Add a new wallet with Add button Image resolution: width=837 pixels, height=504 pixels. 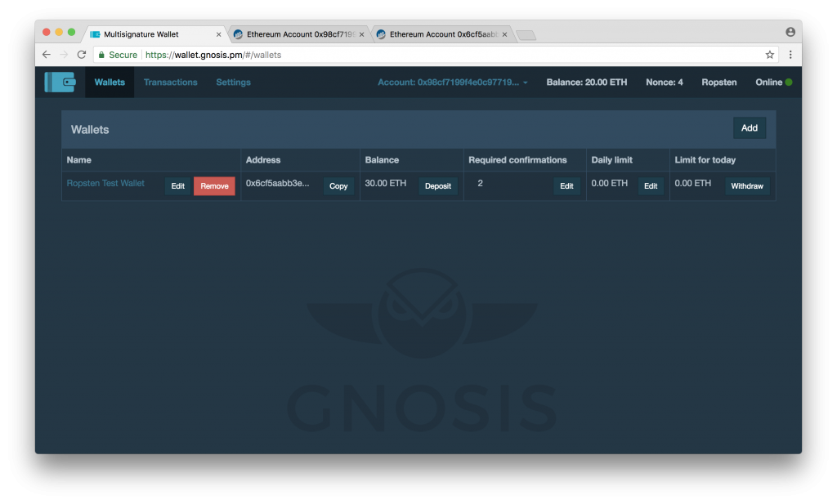(750, 128)
